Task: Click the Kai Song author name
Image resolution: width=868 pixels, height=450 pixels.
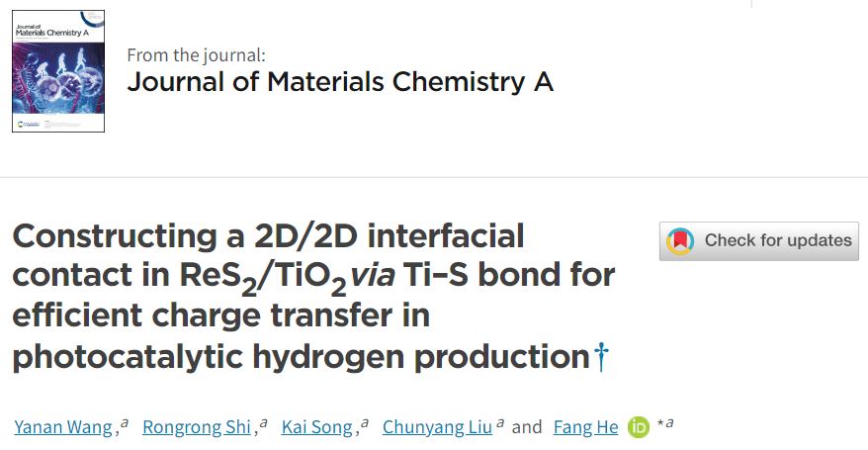Action: point(316,427)
